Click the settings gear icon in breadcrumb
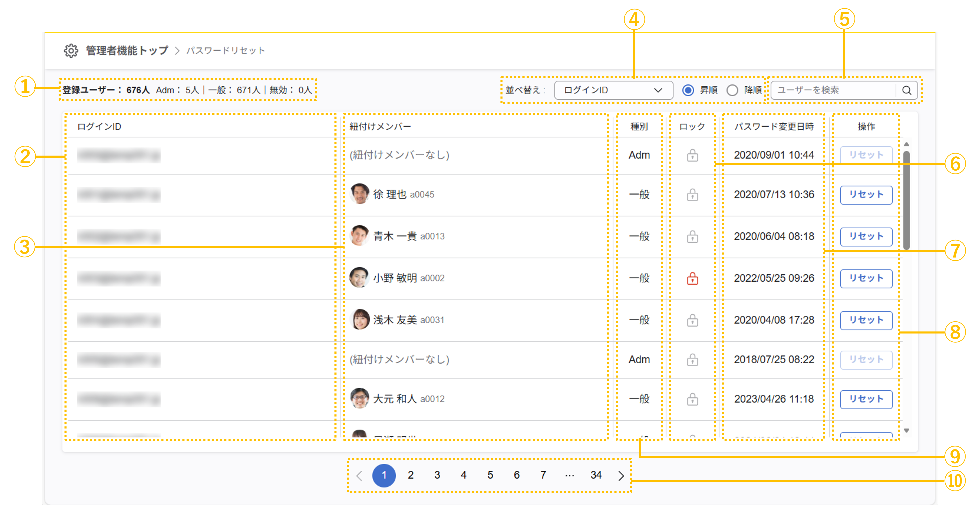The image size is (980, 509). (71, 51)
